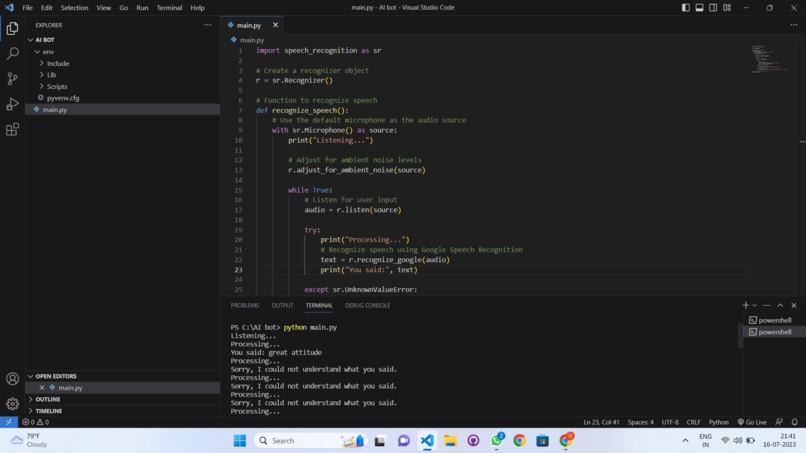
Task: Open WhatsApp from the taskbar
Action: (x=497, y=441)
